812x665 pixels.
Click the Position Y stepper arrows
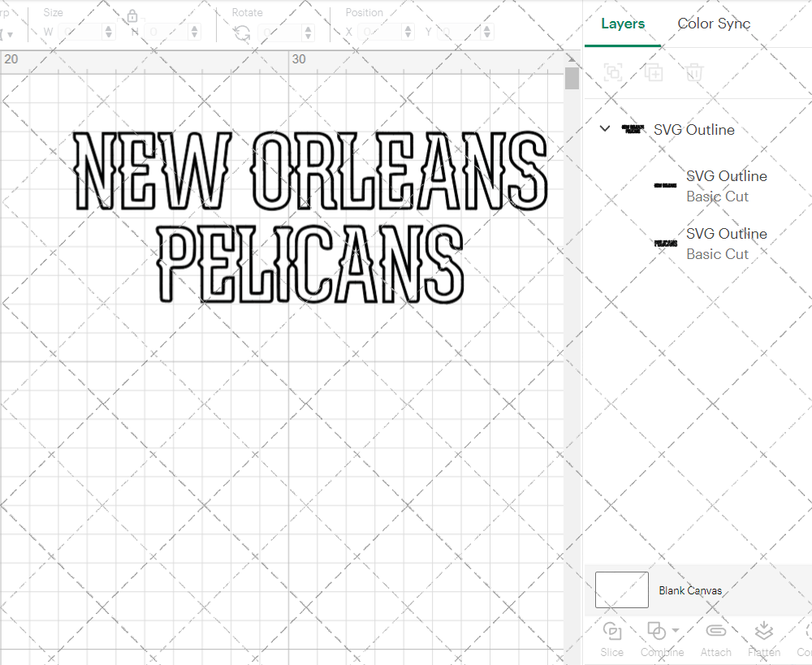(487, 32)
